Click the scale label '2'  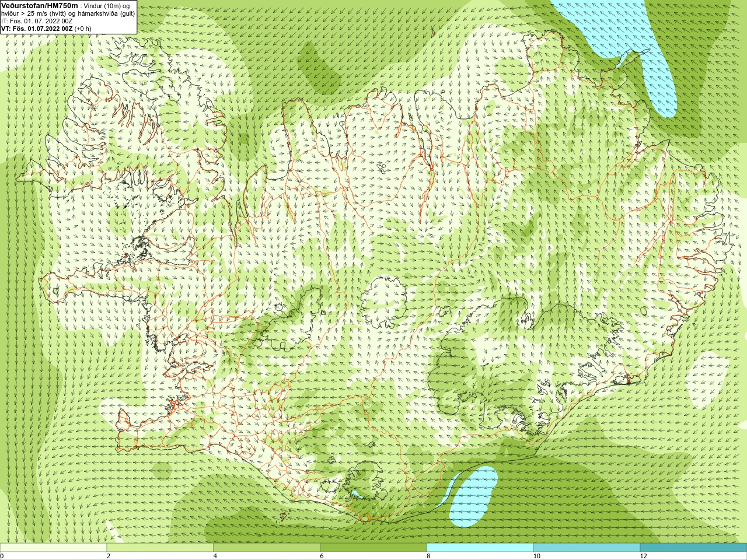(108, 556)
